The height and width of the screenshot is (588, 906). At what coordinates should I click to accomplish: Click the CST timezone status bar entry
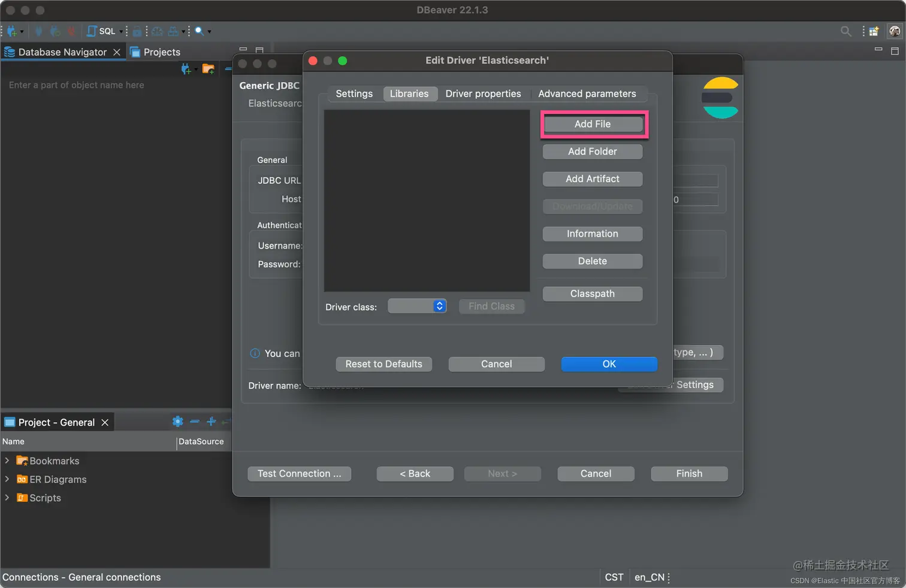pos(614,577)
